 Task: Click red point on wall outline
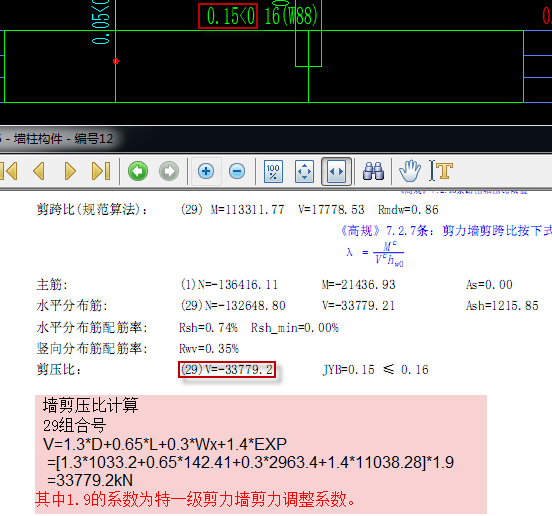tap(116, 61)
